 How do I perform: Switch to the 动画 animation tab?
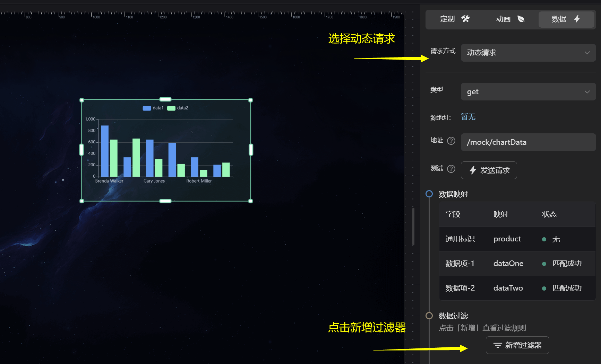pos(510,19)
